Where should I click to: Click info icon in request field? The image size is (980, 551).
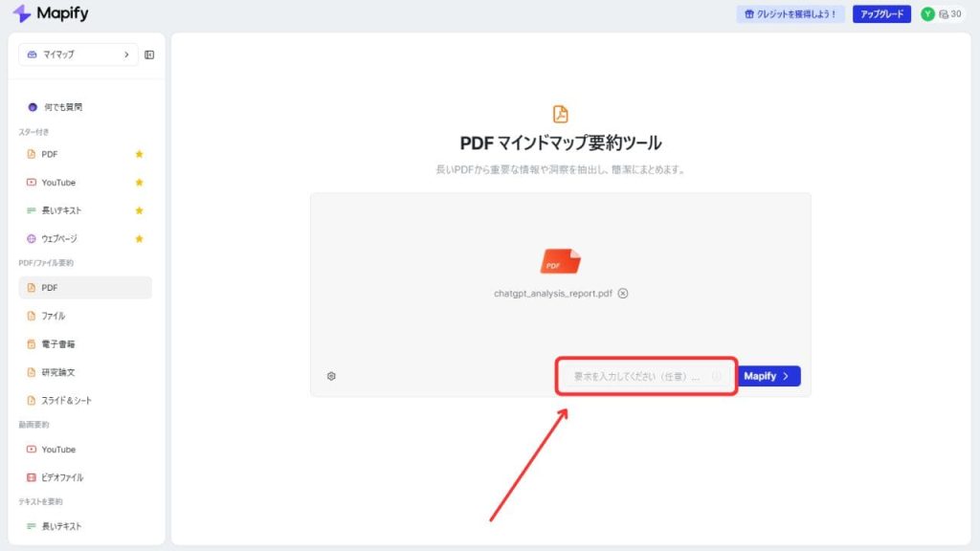tap(716, 376)
